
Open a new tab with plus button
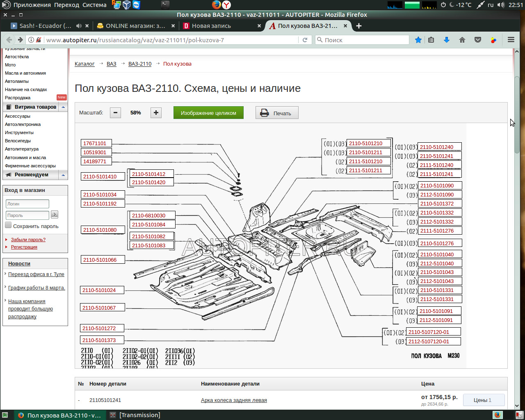[x=359, y=26]
